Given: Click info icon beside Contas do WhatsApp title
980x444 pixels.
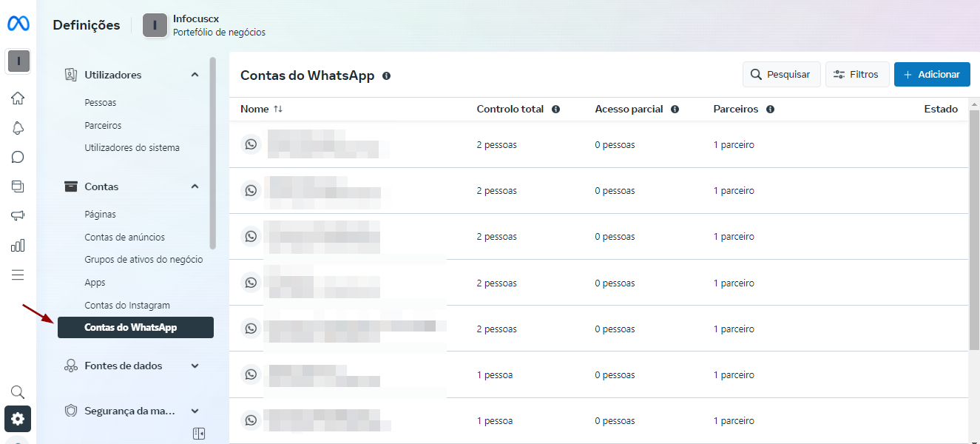Looking at the screenshot, I should pos(386,75).
